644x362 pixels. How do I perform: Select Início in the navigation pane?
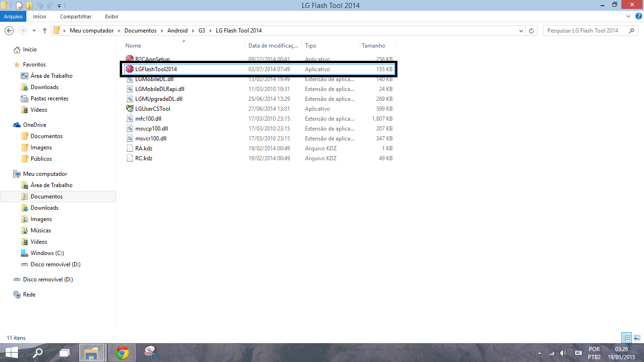30,49
